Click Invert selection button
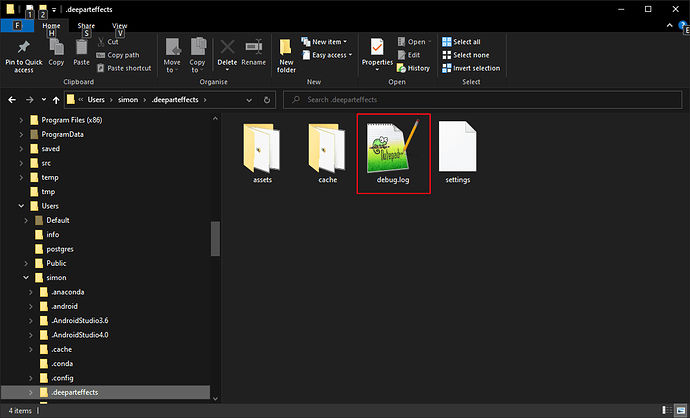This screenshot has height=418, width=690. pyautogui.click(x=476, y=68)
